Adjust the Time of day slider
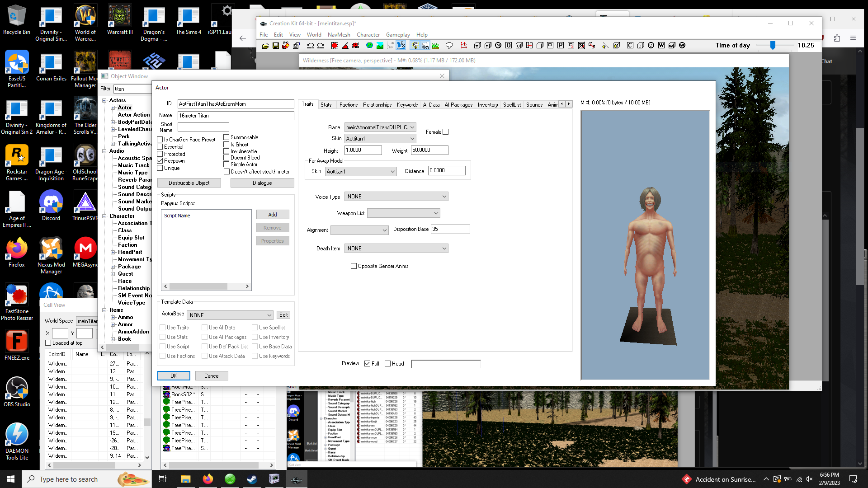This screenshot has width=868, height=488. (773, 45)
